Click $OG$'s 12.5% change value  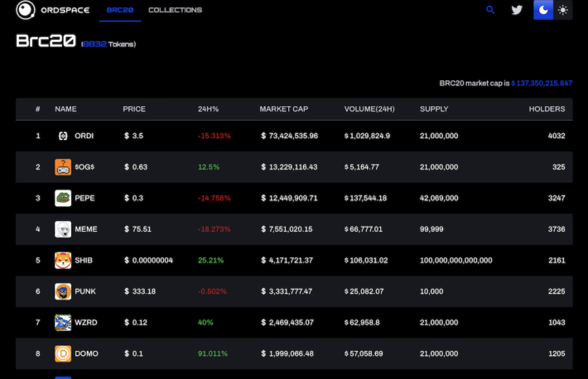[209, 167]
